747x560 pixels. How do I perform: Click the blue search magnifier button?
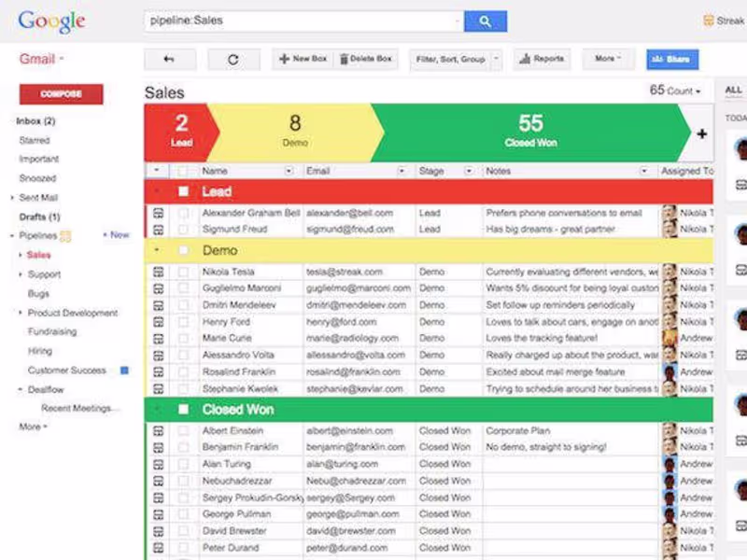485,21
